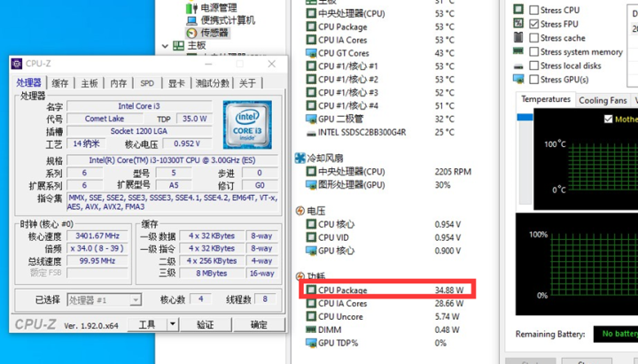Viewport: 638px width, 364px height.
Task: Click icon next to CPU GT Cores temperature
Action: click(x=311, y=53)
